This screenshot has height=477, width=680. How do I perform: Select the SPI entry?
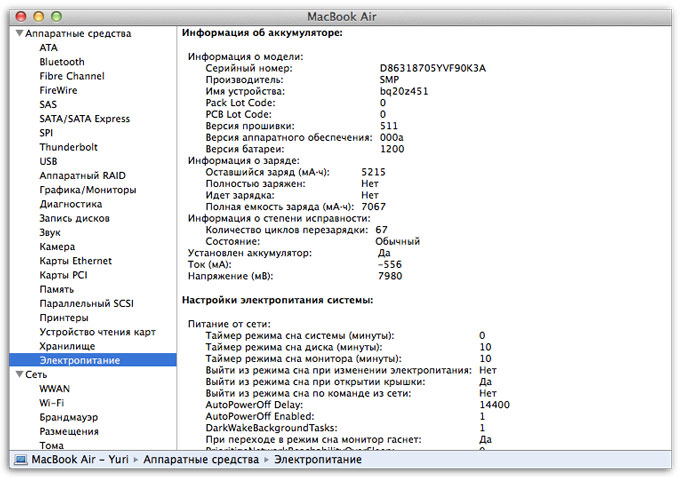(x=46, y=133)
